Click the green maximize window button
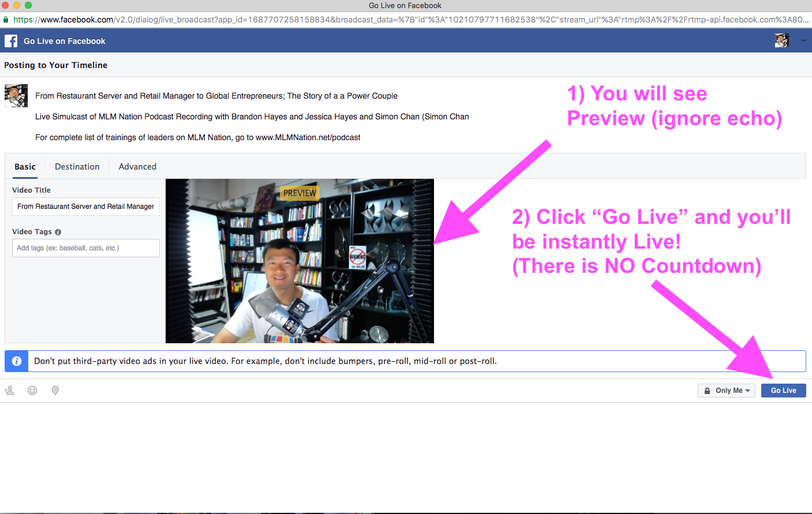 28,5
